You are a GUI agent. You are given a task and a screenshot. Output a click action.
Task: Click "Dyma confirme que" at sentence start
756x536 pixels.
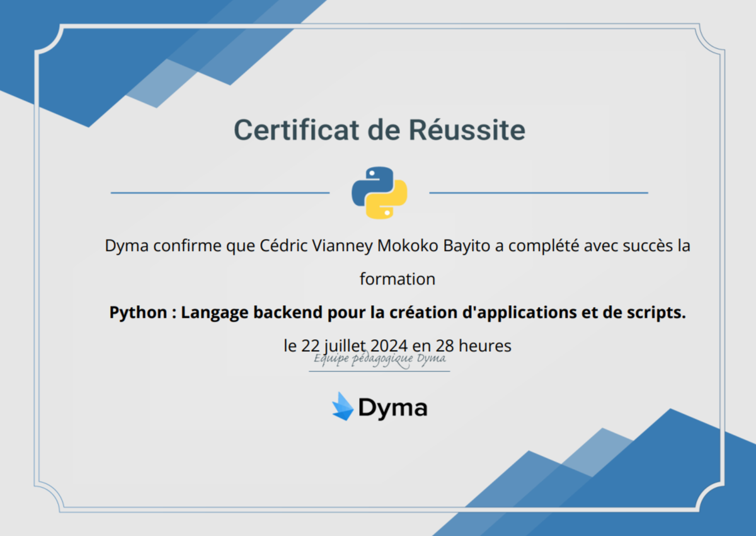coord(181,246)
